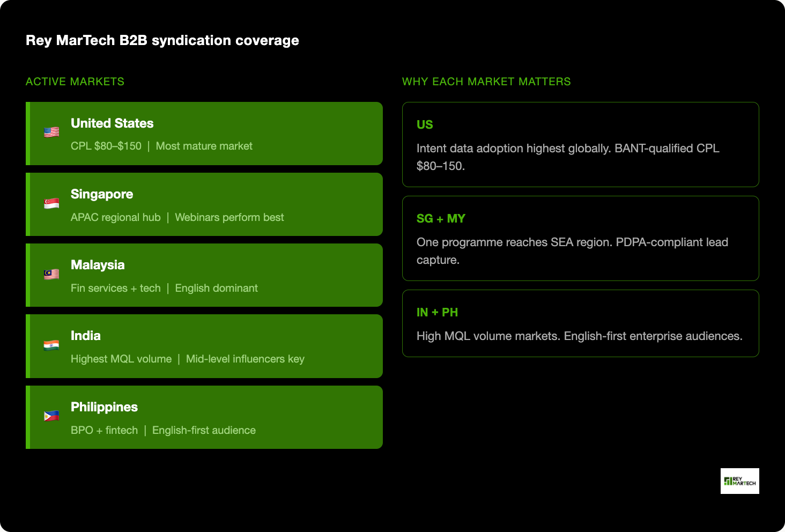This screenshot has height=532, width=785.
Task: Click the text Fin services + tech
Action: pos(116,288)
